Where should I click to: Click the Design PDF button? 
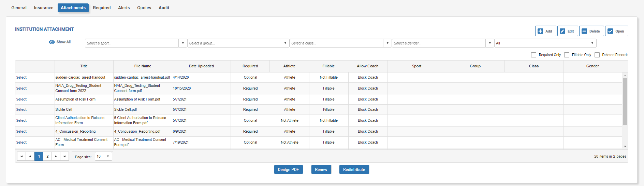tap(288, 170)
